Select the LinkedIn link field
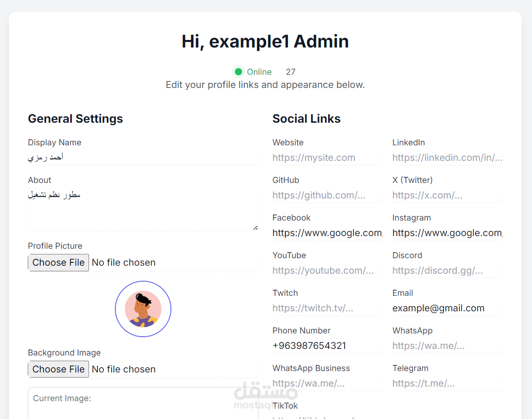The image size is (532, 419). click(x=447, y=158)
